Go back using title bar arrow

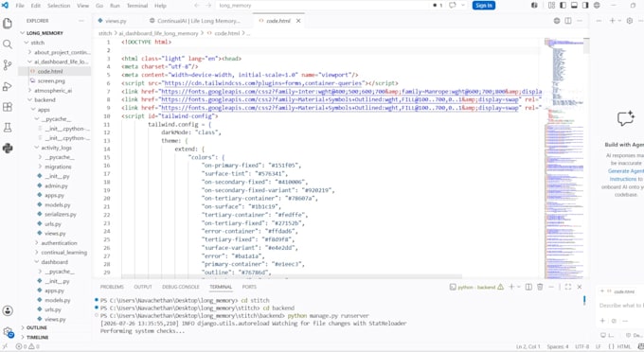point(197,6)
